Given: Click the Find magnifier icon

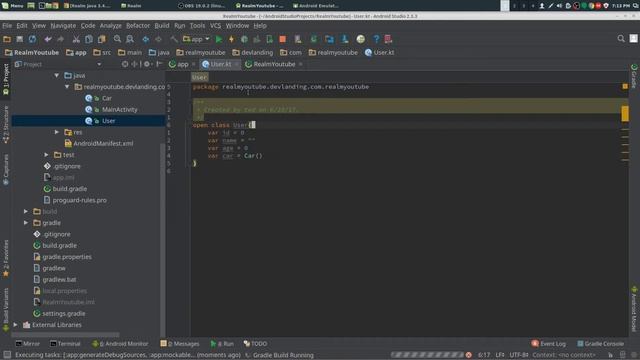Looking at the screenshot, I should 117,39.
